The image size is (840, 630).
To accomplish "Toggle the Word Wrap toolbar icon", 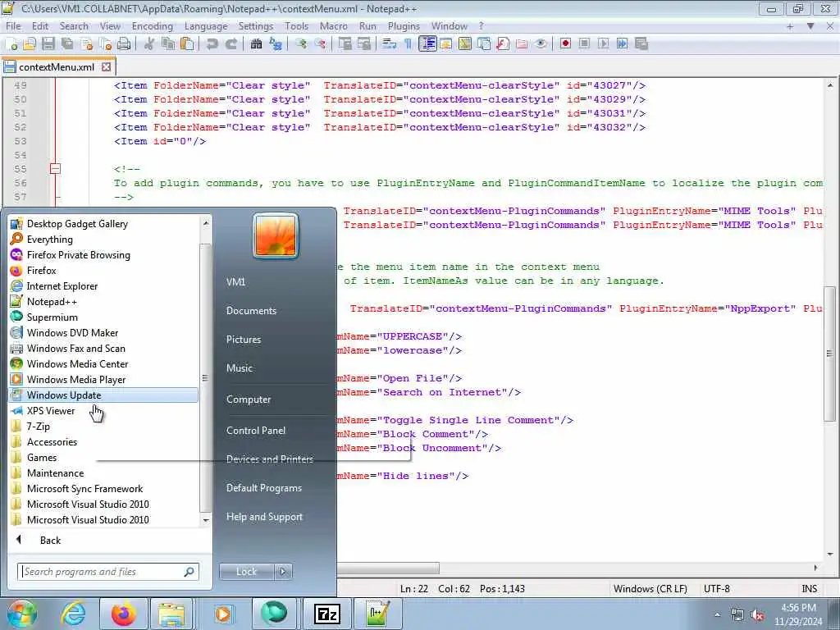I will [389, 44].
